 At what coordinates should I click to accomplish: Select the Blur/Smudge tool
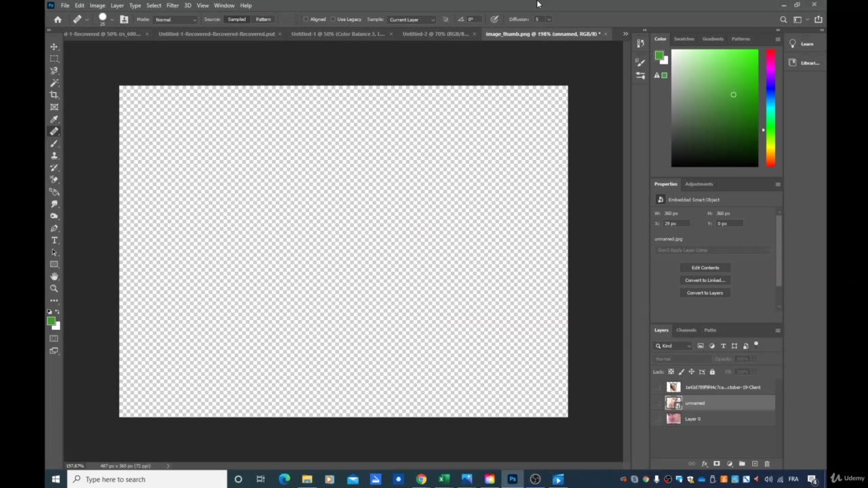54,204
